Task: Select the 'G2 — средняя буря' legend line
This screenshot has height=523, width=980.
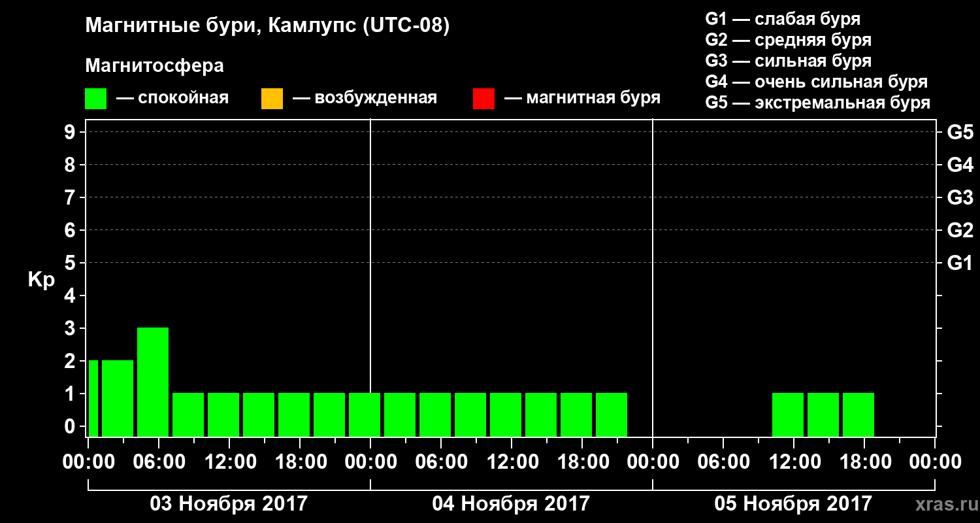Action: (789, 40)
